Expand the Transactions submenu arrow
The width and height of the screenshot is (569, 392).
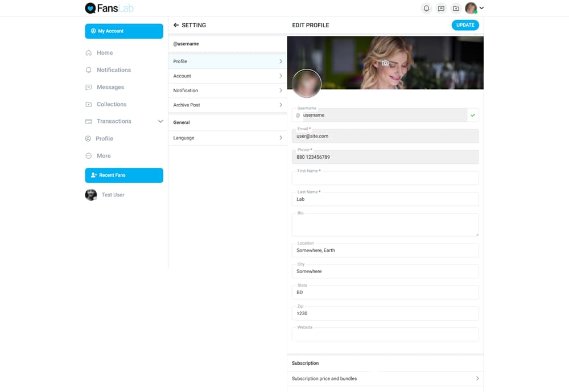coord(160,121)
